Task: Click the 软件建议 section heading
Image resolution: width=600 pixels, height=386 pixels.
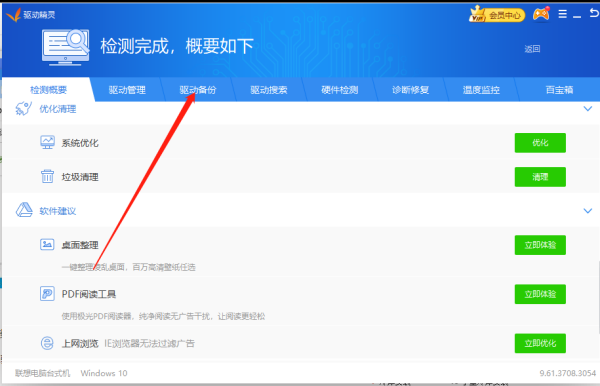Action: point(58,211)
